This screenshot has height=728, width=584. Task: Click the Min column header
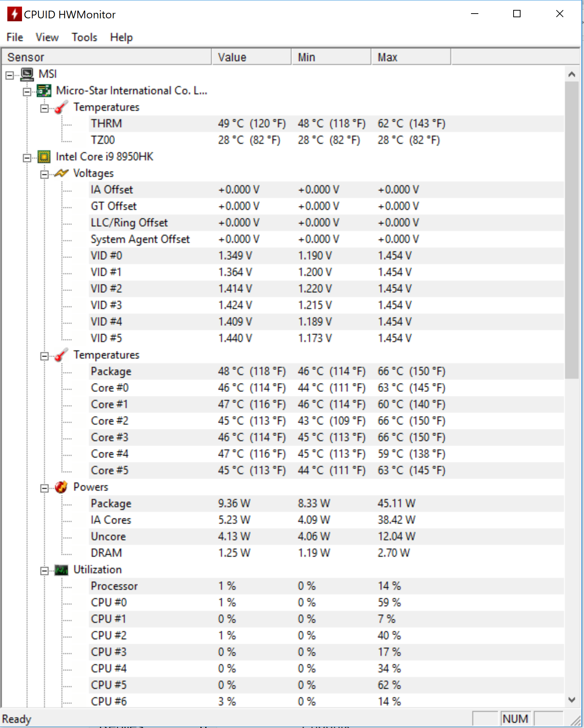(332, 57)
